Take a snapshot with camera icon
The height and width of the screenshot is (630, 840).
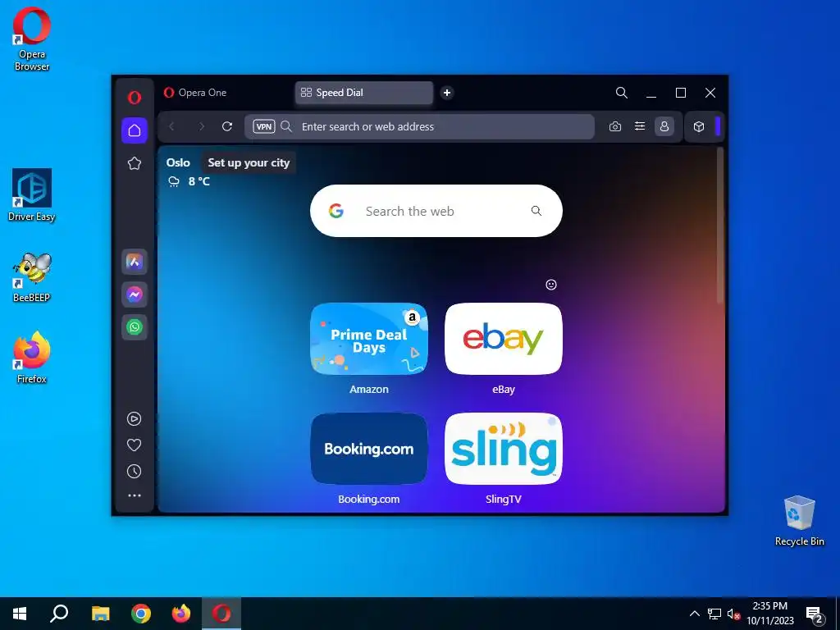coord(615,126)
